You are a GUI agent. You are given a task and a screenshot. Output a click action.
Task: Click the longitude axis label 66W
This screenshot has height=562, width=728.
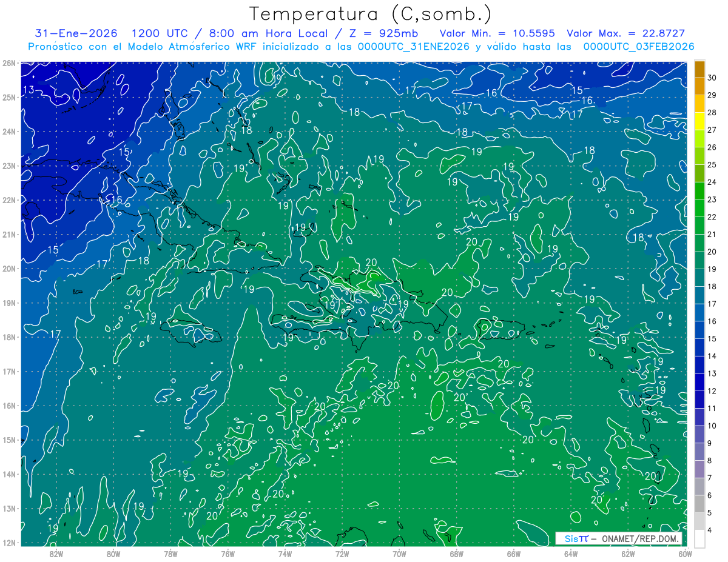513,554
